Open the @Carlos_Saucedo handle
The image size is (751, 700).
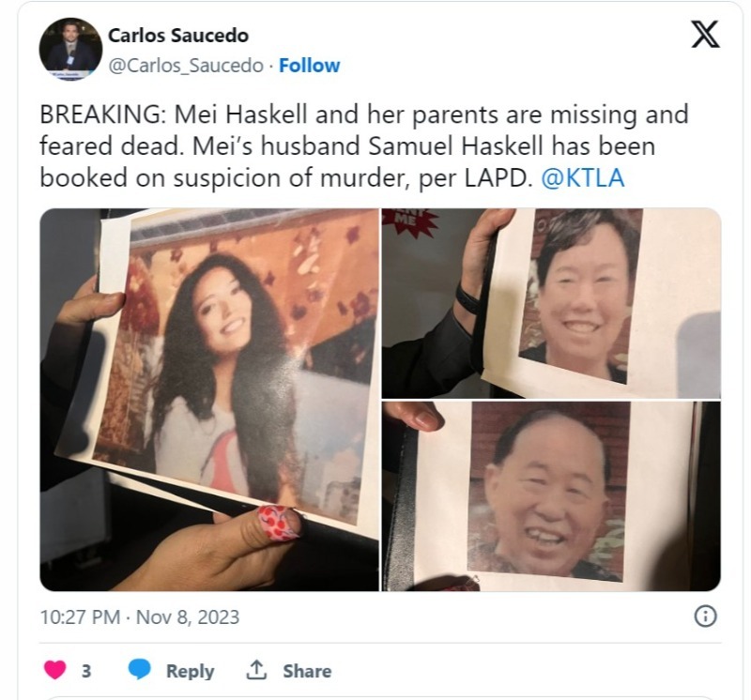[186, 66]
